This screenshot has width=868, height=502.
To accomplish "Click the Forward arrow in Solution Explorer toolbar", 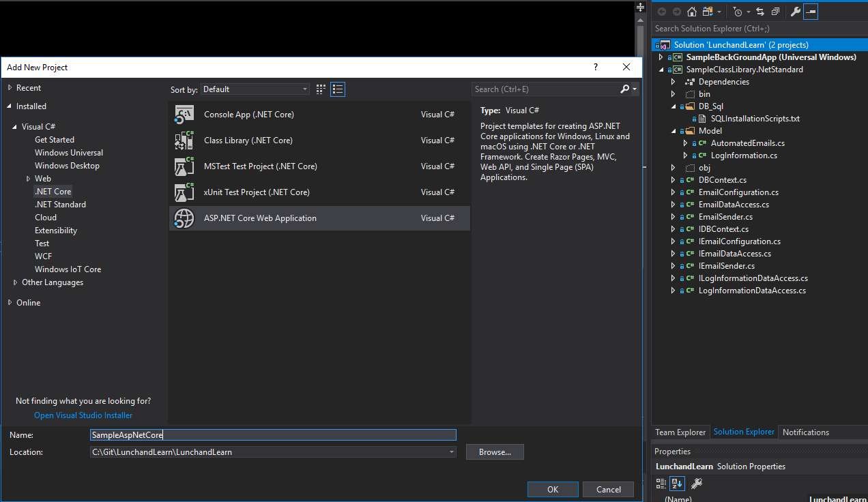I will coord(676,12).
